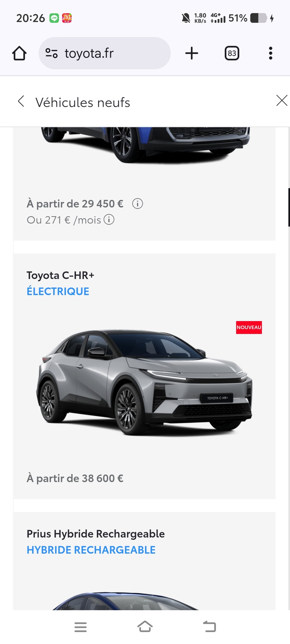The width and height of the screenshot is (290, 644).
Task: Open a new tab with the plus icon
Action: pyautogui.click(x=191, y=53)
